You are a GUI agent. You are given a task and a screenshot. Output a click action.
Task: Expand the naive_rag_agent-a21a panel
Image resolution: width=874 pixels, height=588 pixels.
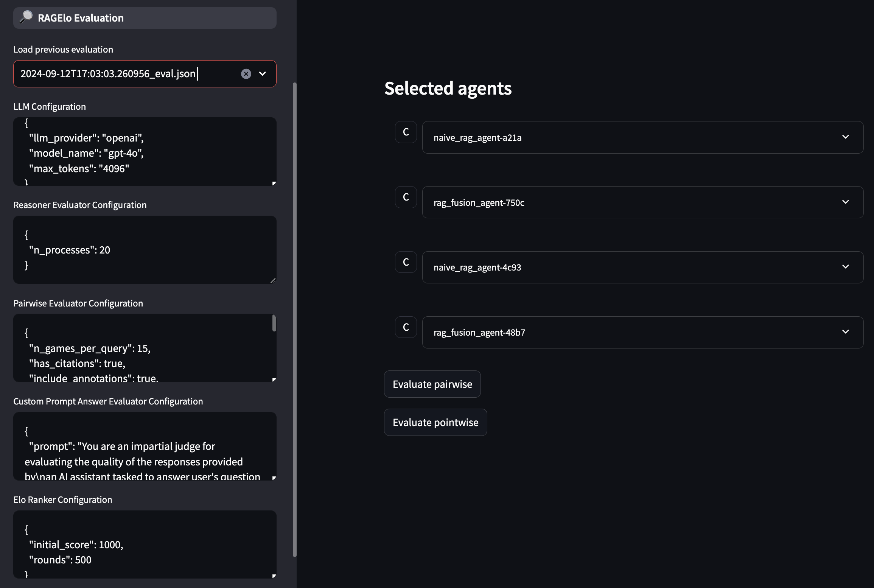[643, 137]
